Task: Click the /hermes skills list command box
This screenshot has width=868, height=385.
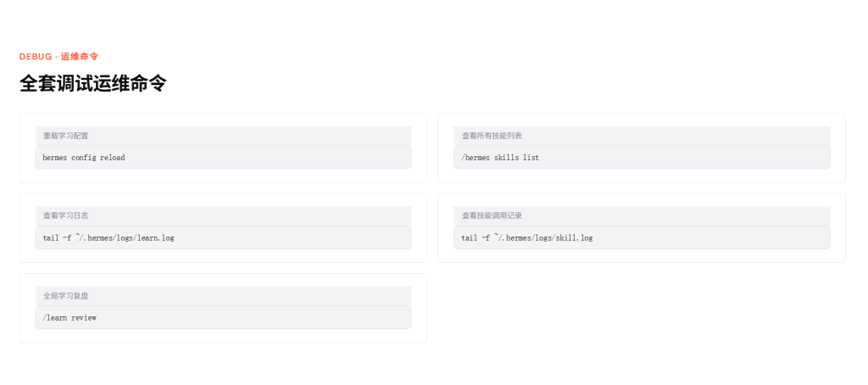Action: (642, 158)
